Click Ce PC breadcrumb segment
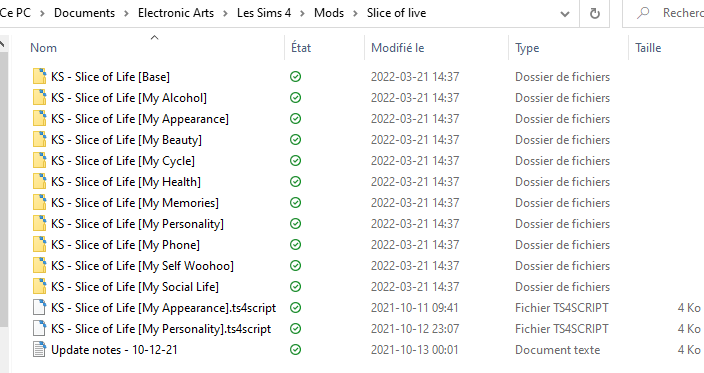704x373 pixels. click(16, 13)
